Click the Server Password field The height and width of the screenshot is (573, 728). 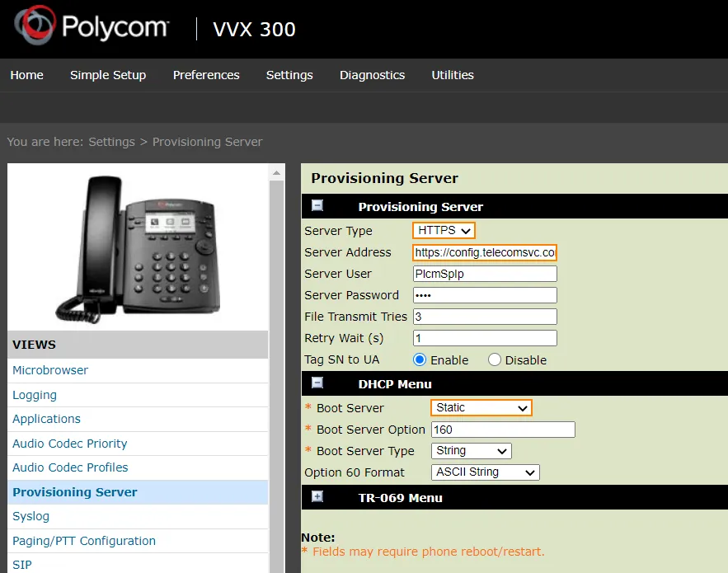tap(485, 295)
